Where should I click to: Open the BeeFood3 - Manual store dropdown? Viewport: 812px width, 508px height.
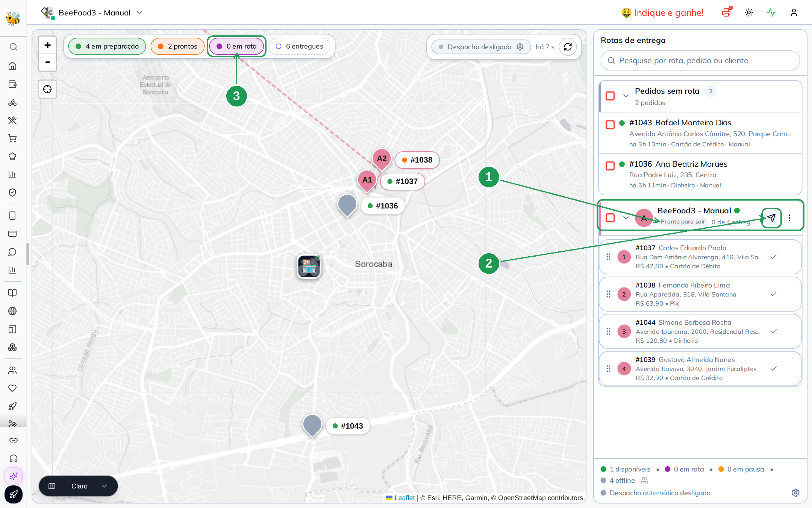click(x=92, y=12)
